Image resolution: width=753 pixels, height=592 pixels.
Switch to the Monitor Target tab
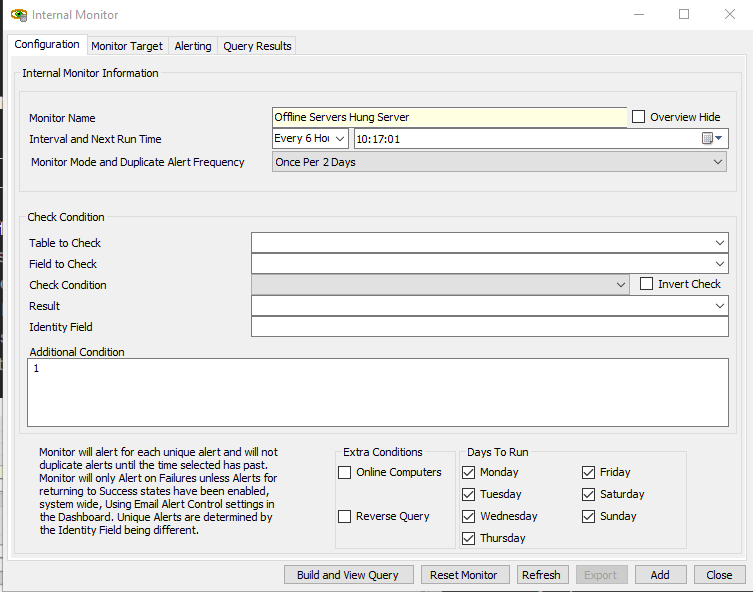[126, 46]
